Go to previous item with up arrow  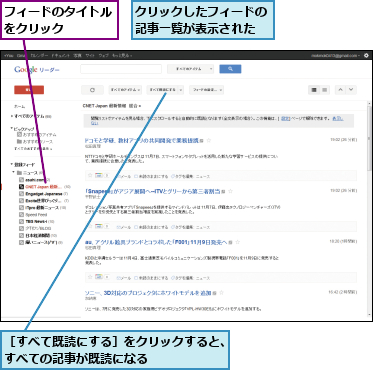340,90
